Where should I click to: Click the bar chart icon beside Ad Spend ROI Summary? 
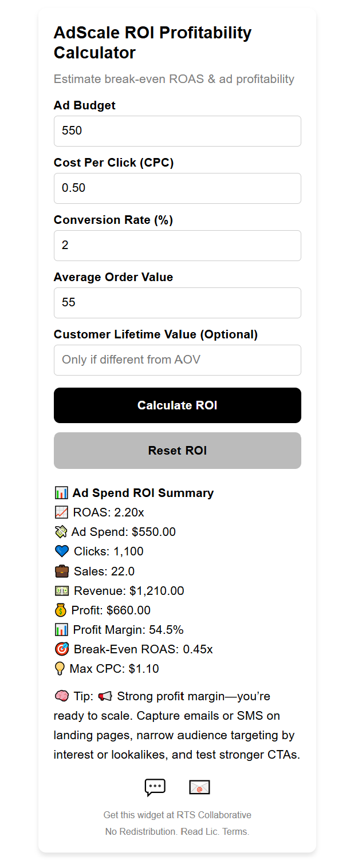pyautogui.click(x=61, y=492)
